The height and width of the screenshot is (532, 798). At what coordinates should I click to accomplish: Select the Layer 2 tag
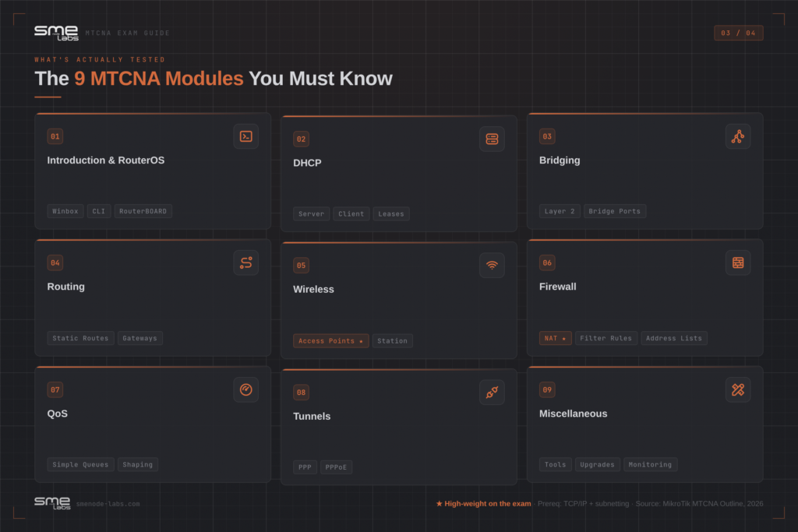560,211
